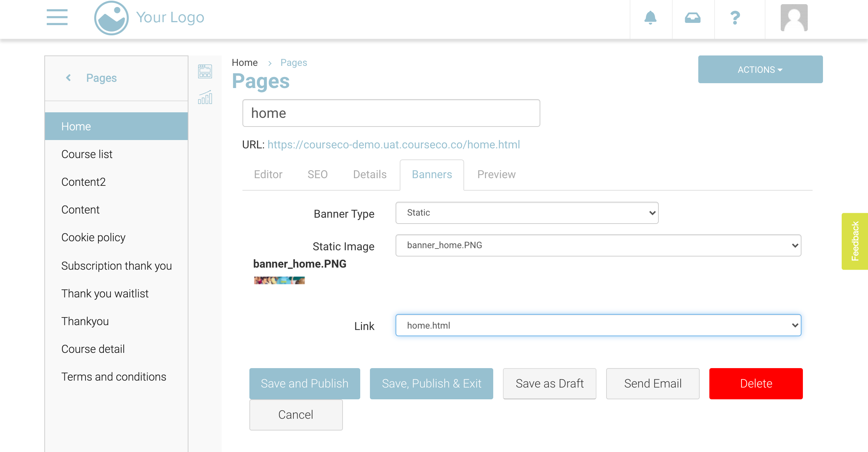
Task: Click the banner_home.PNG thumbnail image
Action: tap(279, 280)
